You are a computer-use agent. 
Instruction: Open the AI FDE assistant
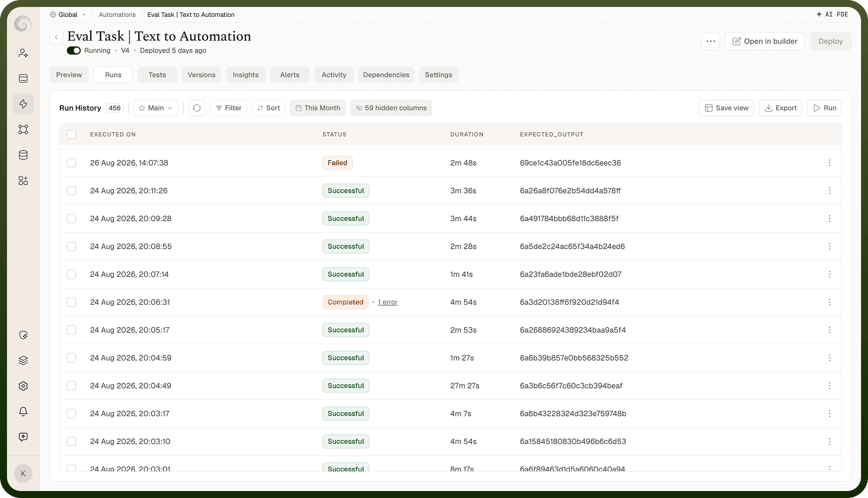pos(832,15)
